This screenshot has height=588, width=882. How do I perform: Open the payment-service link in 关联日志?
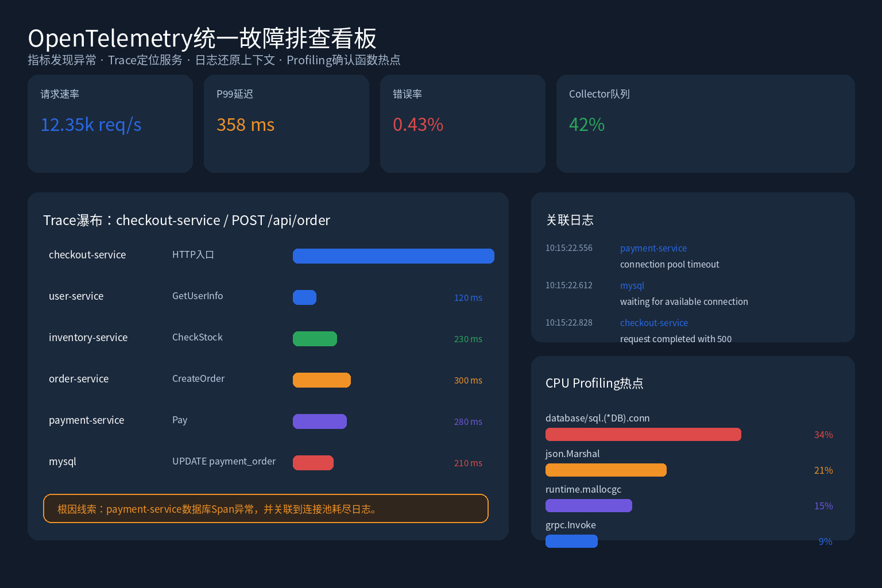pos(653,248)
